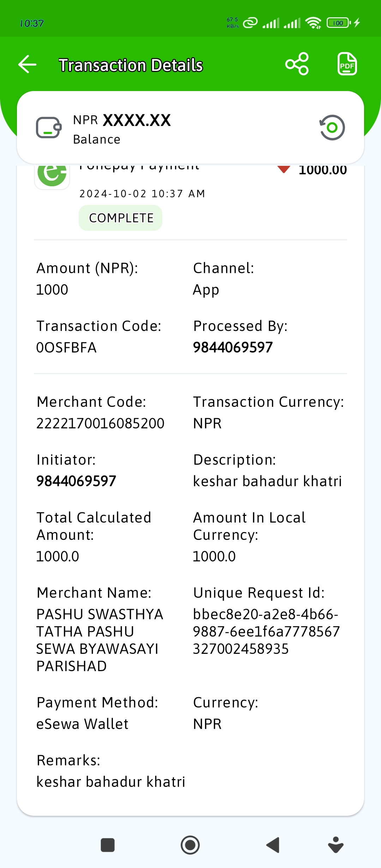Tap the red downward debit arrow
The width and height of the screenshot is (381, 868).
[x=284, y=169]
